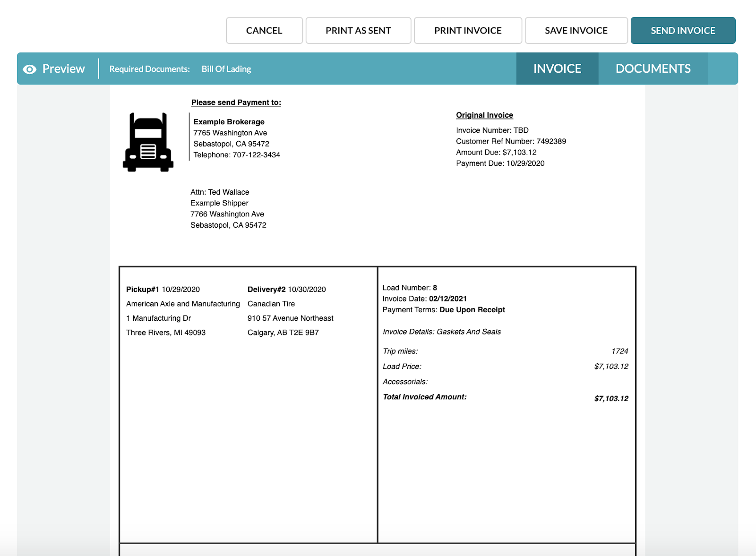The width and height of the screenshot is (756, 556).
Task: Switch to the DOCUMENTS tab
Action: (653, 68)
